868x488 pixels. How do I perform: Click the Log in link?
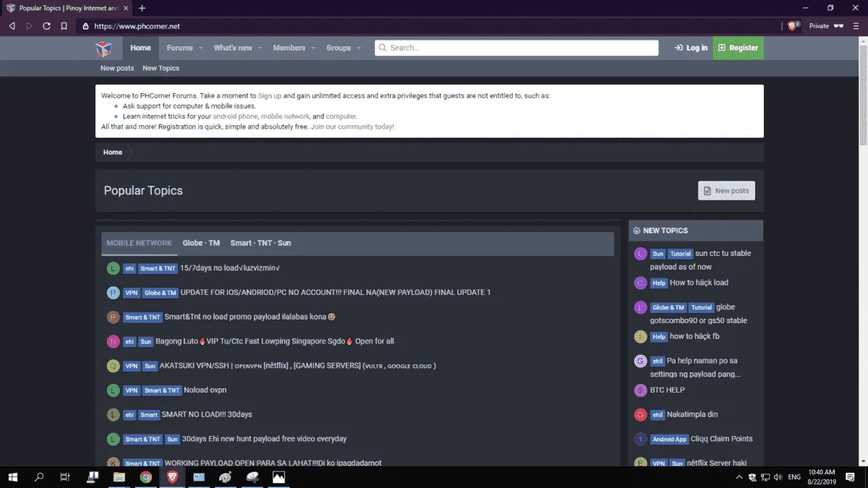point(691,48)
